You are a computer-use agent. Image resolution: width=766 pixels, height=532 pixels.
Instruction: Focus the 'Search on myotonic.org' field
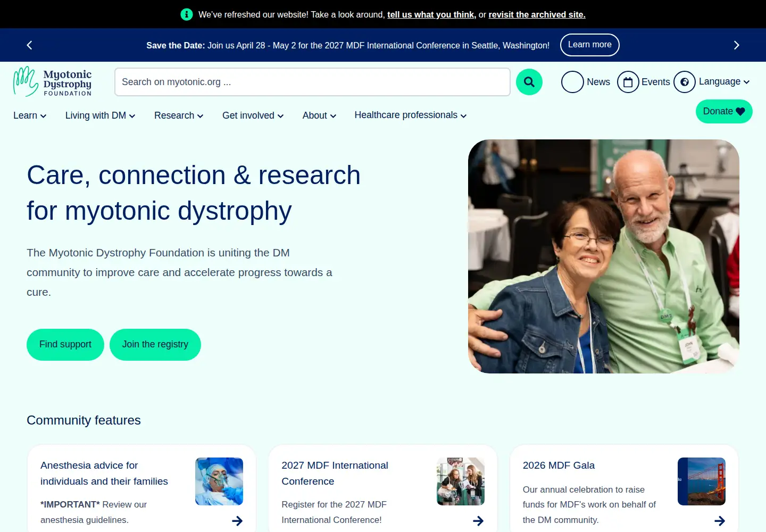click(312, 82)
